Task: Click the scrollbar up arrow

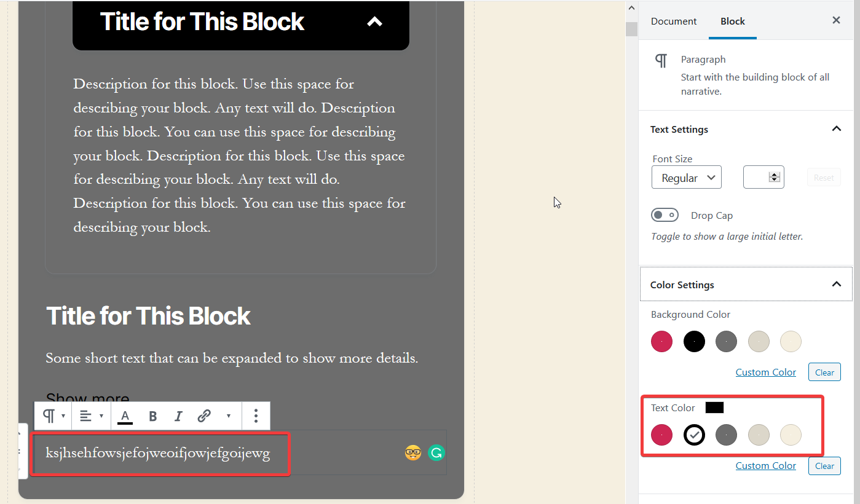Action: 631,8
